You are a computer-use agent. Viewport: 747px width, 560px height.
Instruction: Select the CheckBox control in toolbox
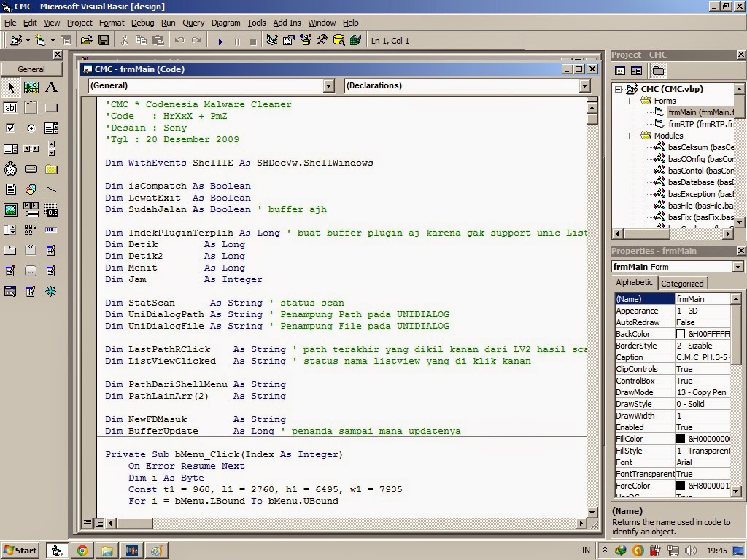point(10,128)
